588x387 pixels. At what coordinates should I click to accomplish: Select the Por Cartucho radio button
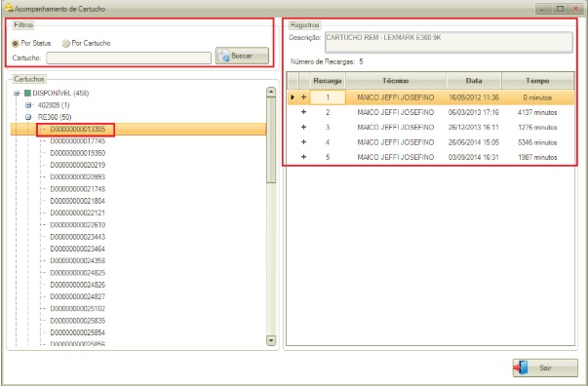click(66, 44)
